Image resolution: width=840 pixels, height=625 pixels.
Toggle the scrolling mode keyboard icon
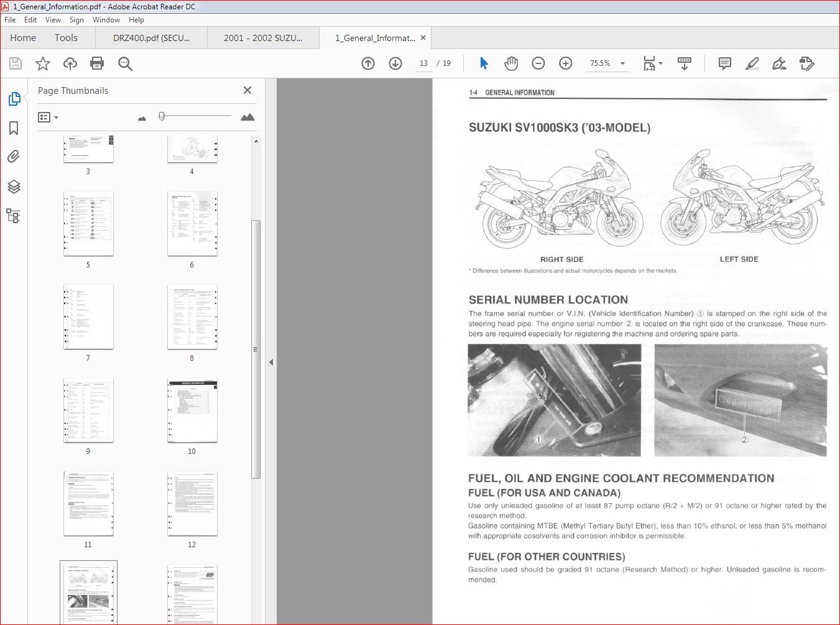[685, 63]
